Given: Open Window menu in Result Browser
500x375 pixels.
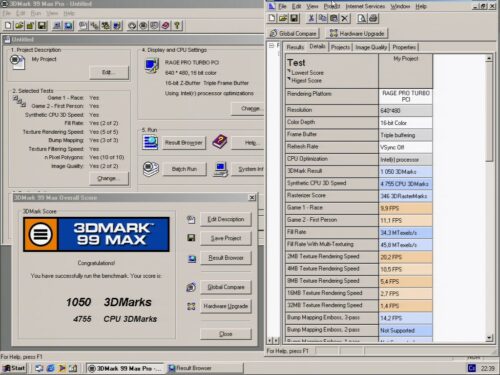Looking at the screenshot, I should point(400,6).
